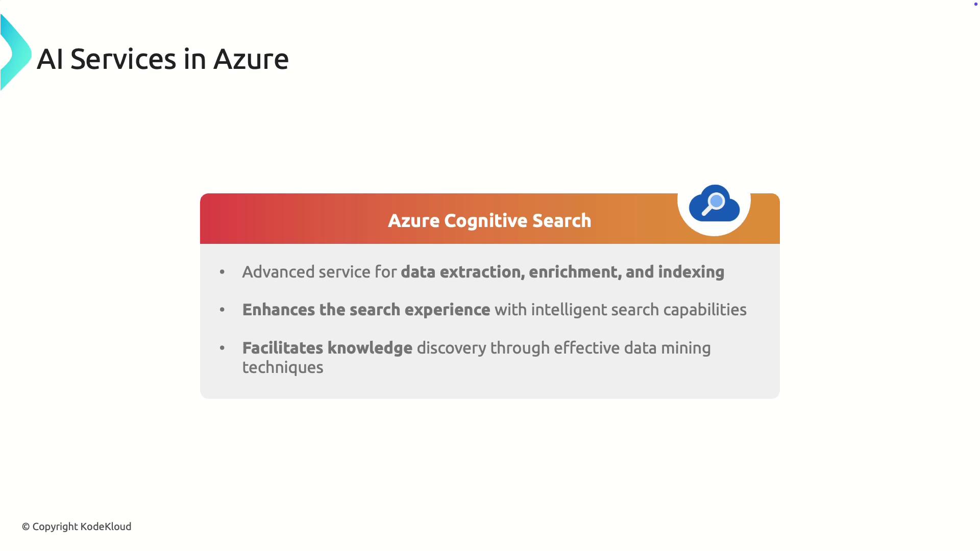Viewport: 980px width, 551px height.
Task: Click "discovery through effective data mining" text
Action: click(x=563, y=348)
